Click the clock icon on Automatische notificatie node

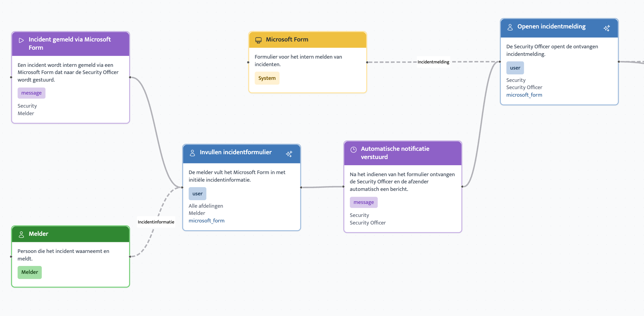tap(354, 150)
